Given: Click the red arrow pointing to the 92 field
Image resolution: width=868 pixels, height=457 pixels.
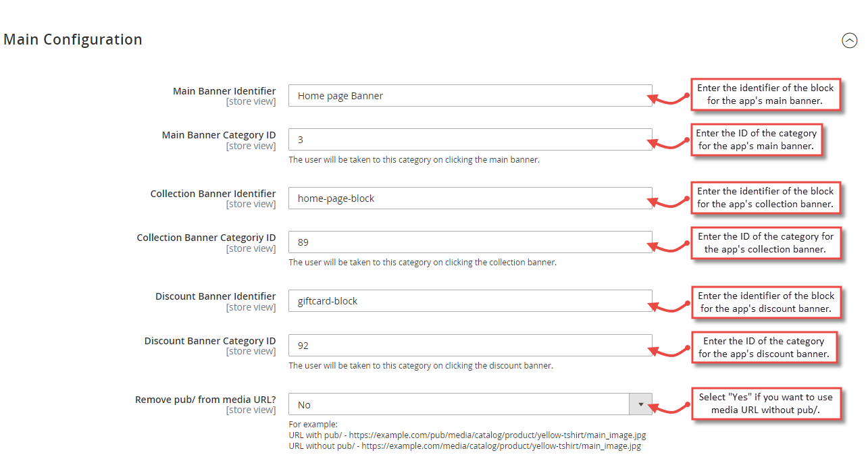Looking at the screenshot, I should click(669, 349).
